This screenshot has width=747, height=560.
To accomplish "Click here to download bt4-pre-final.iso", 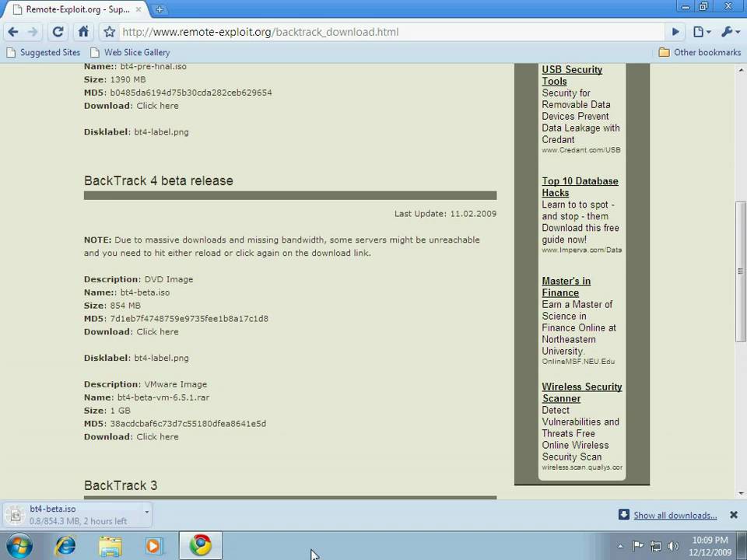I will coord(157,106).
